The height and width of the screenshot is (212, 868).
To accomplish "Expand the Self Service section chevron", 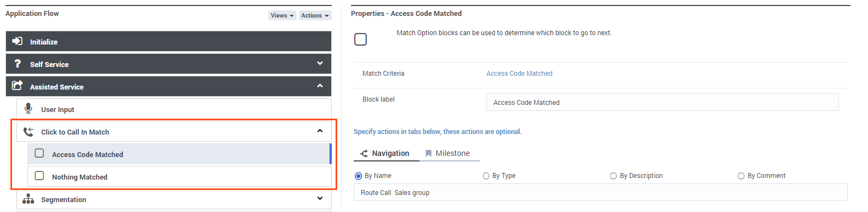I will [x=320, y=64].
